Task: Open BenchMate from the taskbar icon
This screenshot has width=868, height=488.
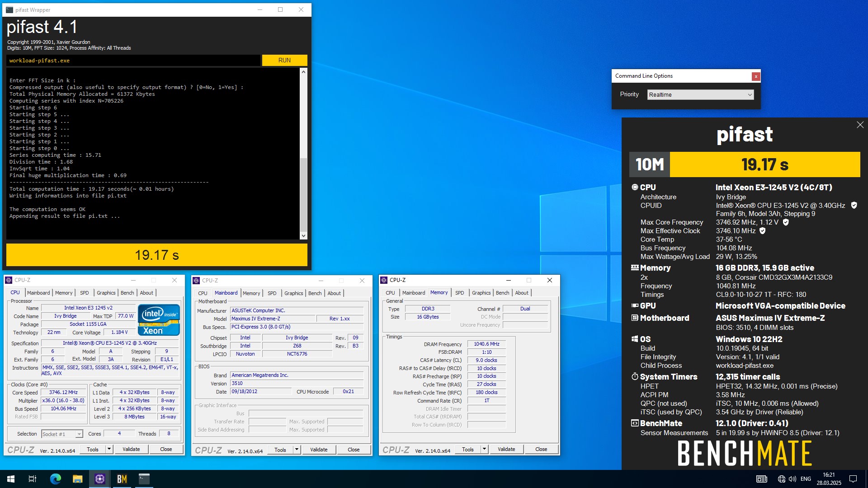Action: (122, 479)
